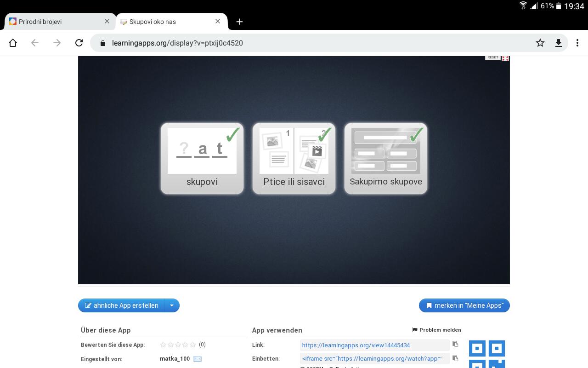
Task: Close the Prirodni brojevi tab
Action: (x=107, y=21)
